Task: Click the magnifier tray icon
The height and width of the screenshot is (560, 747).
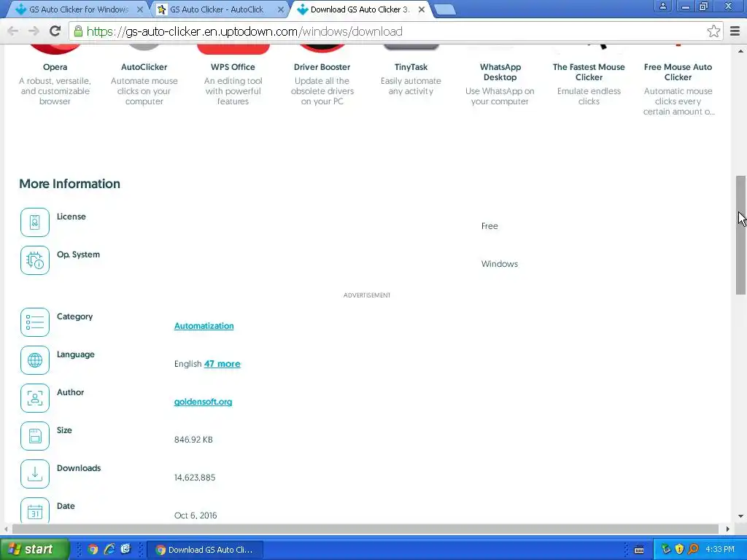Action: pyautogui.click(x=693, y=550)
